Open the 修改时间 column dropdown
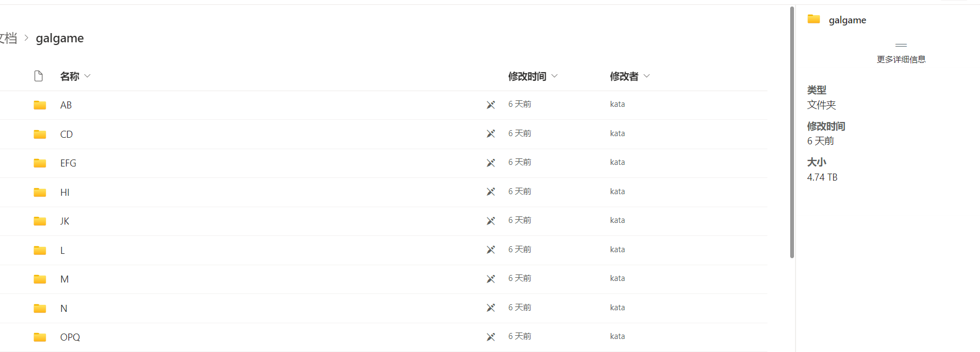980x352 pixels. [x=554, y=76]
